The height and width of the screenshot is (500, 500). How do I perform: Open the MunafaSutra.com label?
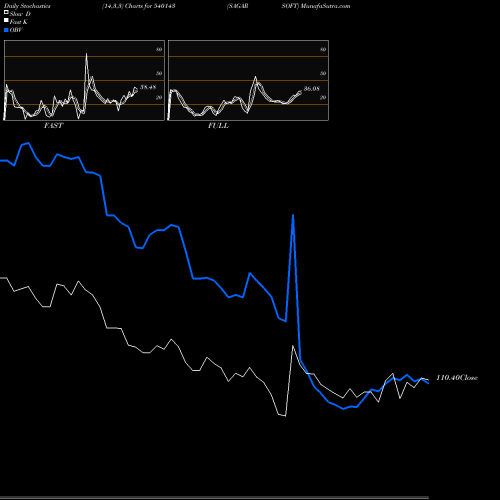(325, 6)
